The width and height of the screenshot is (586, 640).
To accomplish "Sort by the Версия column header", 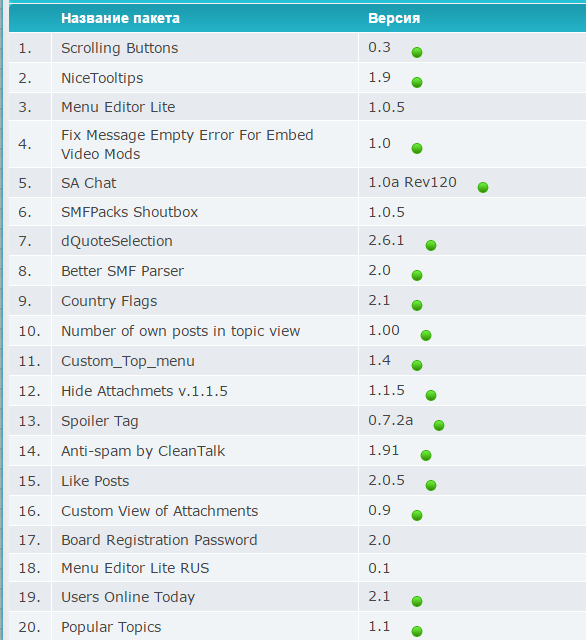I will (x=394, y=18).
